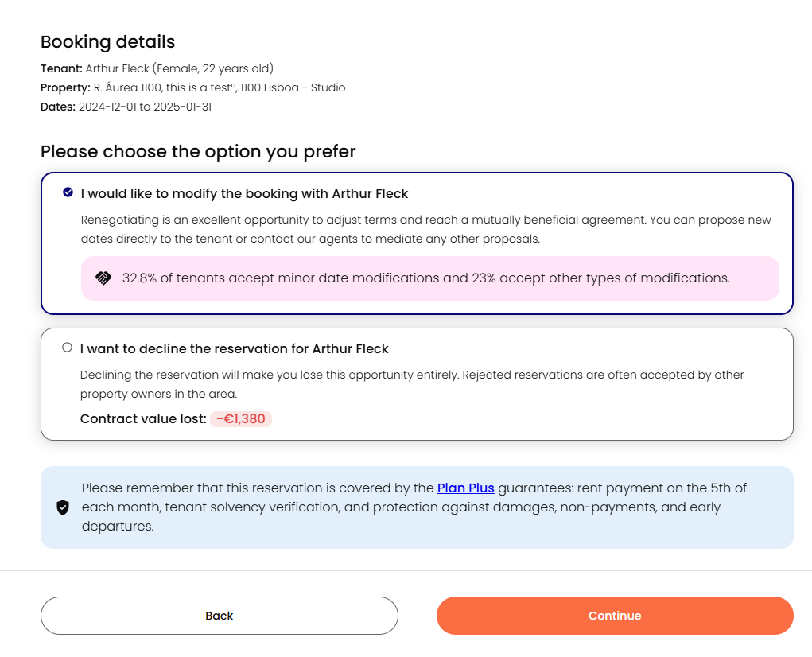This screenshot has width=812, height=657.
Task: Open the Plan Plus link
Action: pos(465,488)
